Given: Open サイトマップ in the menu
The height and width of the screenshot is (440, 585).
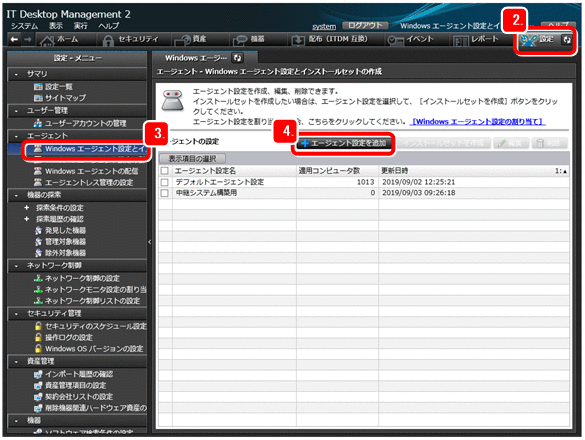Looking at the screenshot, I should 65,98.
